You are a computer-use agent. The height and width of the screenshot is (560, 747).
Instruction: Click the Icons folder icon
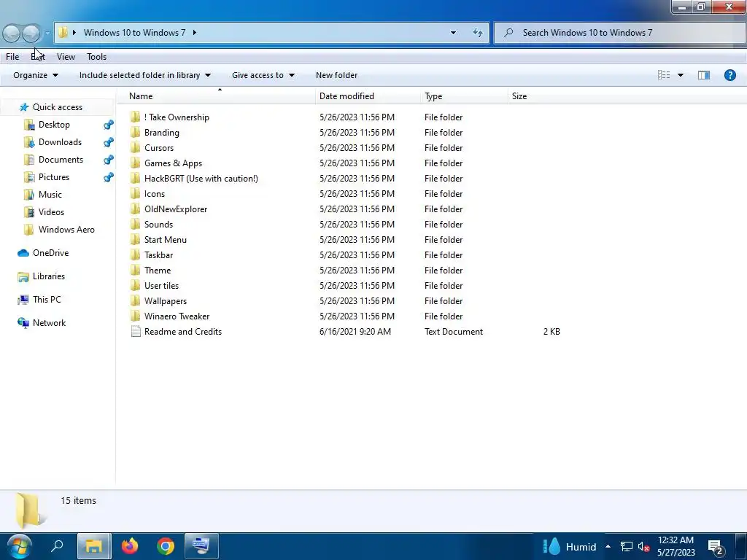[x=135, y=194]
